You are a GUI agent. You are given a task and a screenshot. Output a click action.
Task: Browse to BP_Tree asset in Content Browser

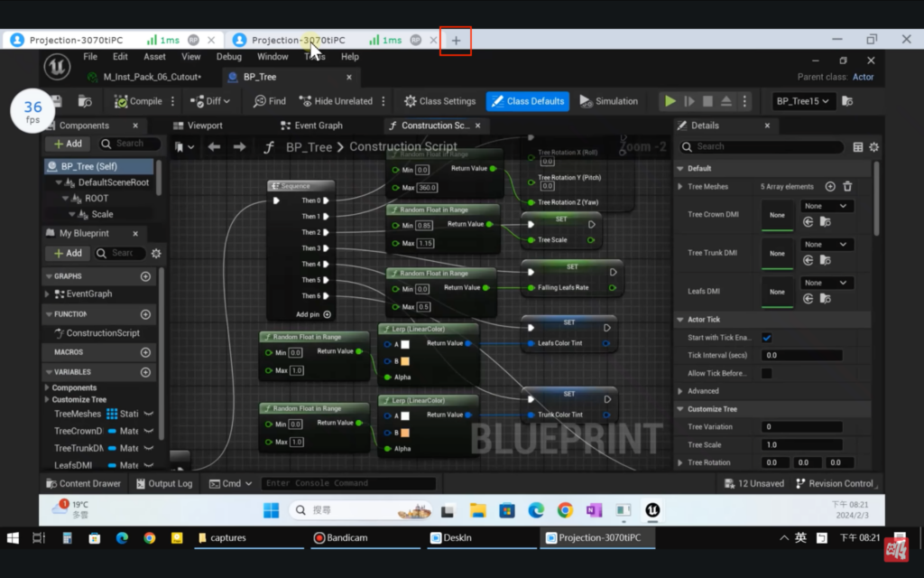(85, 101)
